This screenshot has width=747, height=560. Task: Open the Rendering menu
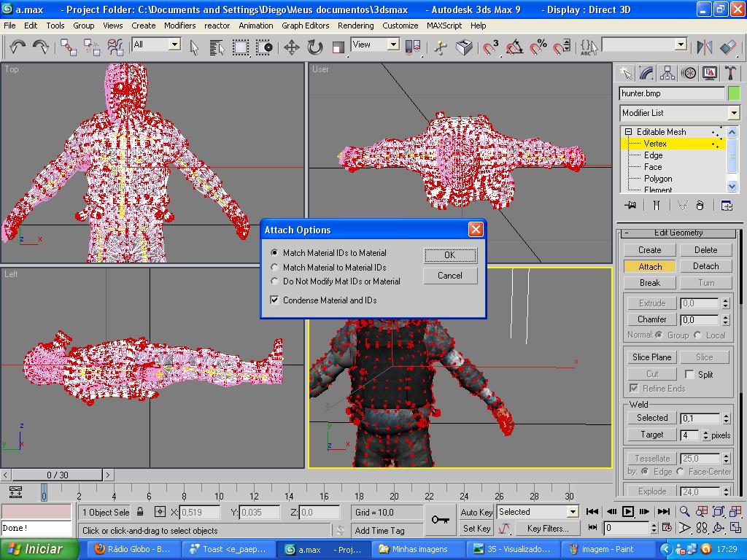pyautogui.click(x=355, y=25)
